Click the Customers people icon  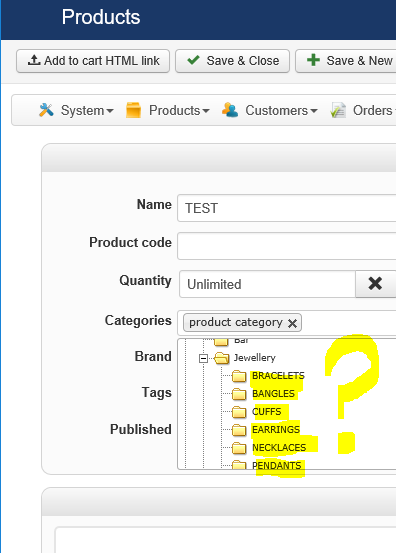[230, 110]
